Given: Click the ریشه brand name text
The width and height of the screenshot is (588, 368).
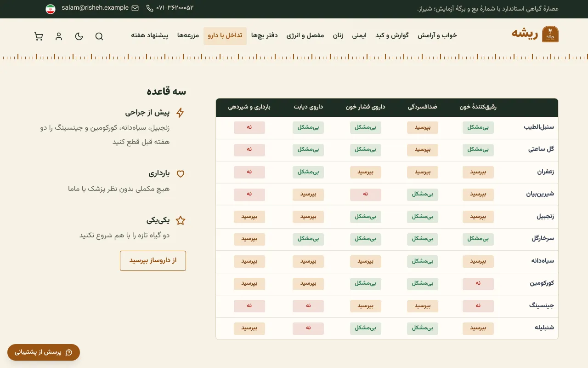Looking at the screenshot, I should [525, 34].
